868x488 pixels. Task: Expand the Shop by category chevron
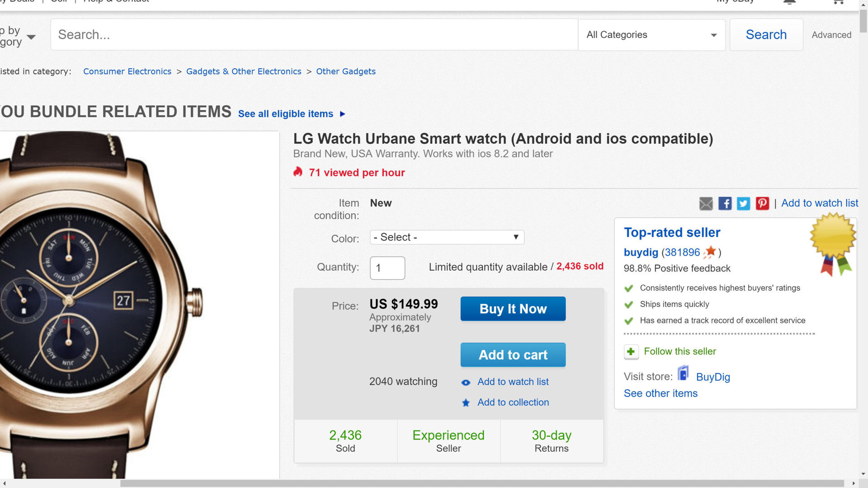click(x=31, y=37)
